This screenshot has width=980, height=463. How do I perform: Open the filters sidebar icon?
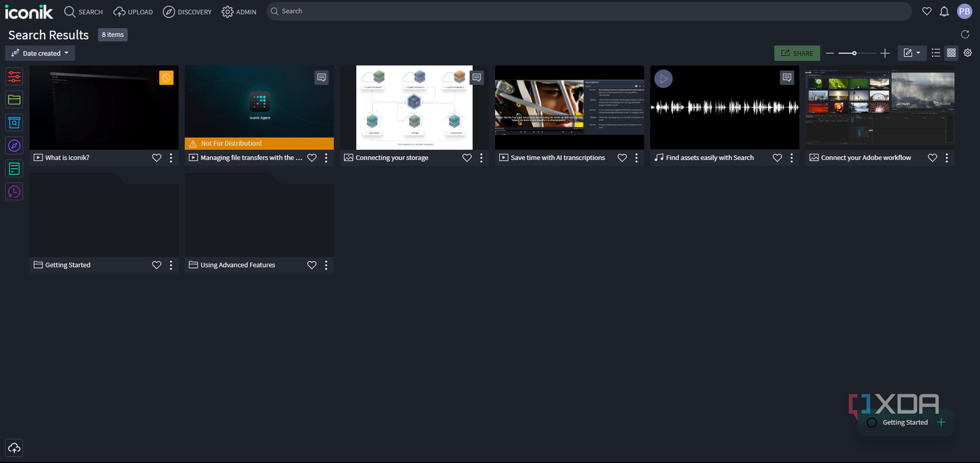pyautogui.click(x=14, y=77)
